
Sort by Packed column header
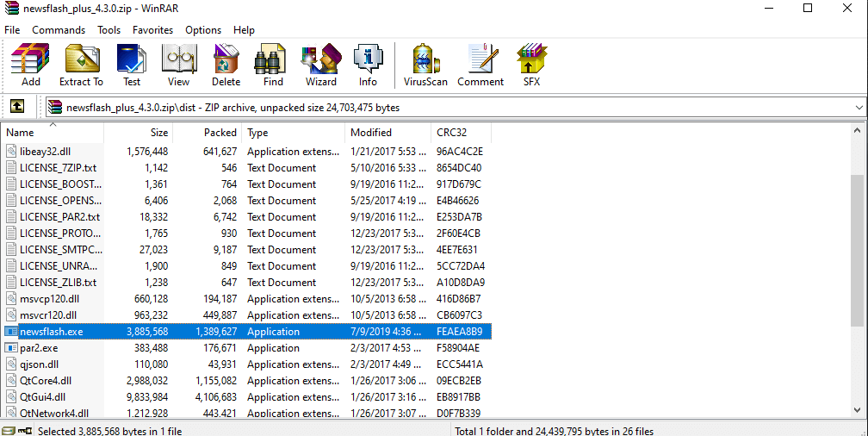[x=207, y=133]
